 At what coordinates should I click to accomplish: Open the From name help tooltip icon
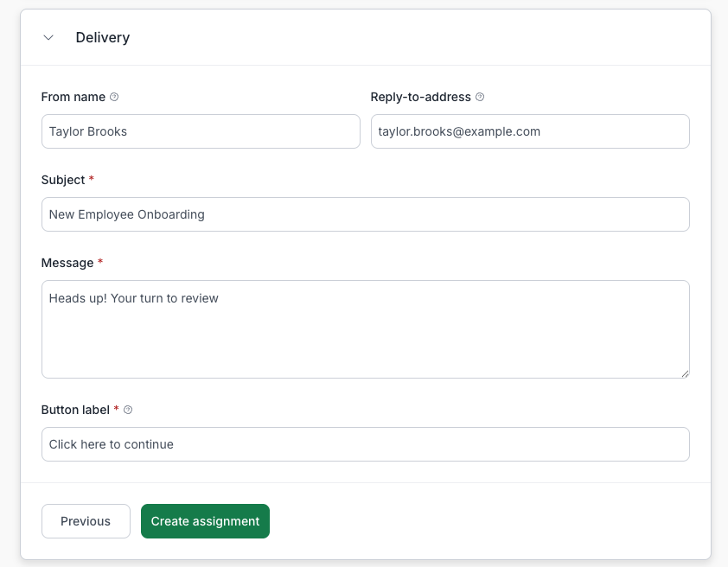click(x=115, y=97)
